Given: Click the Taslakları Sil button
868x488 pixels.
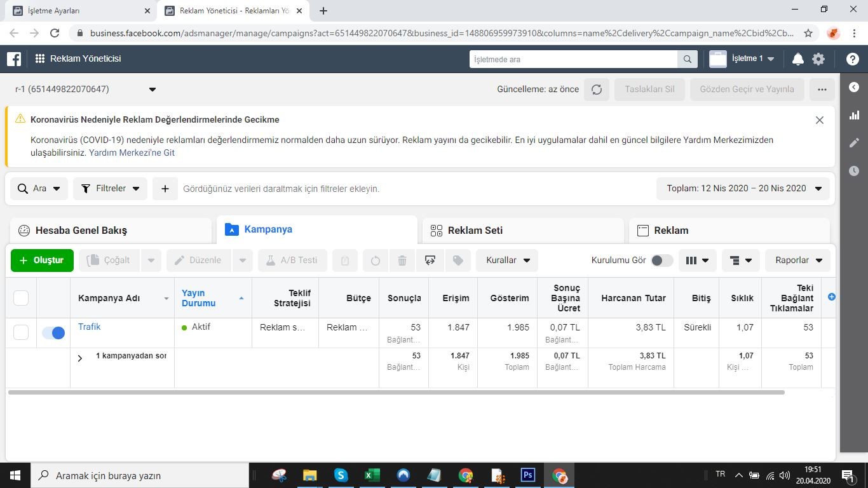Looking at the screenshot, I should [x=649, y=90].
